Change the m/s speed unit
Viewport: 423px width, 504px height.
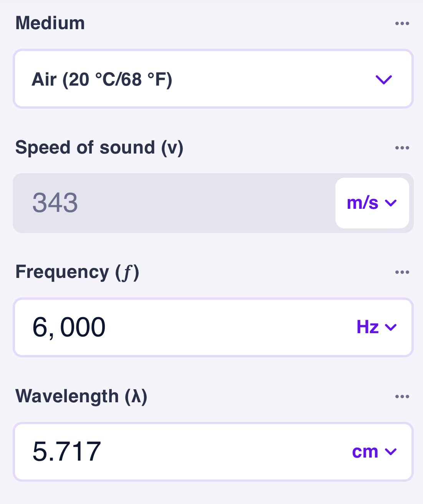pos(372,203)
